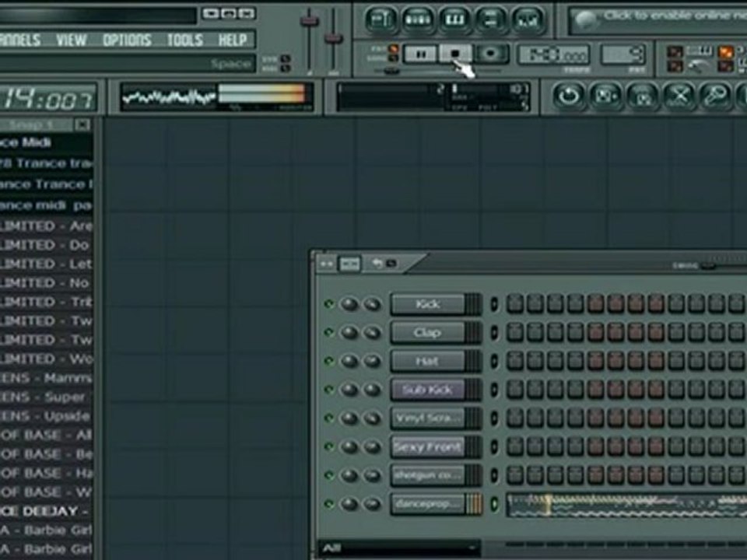Open the Piano Roll view icon
747x560 pixels.
click(454, 19)
